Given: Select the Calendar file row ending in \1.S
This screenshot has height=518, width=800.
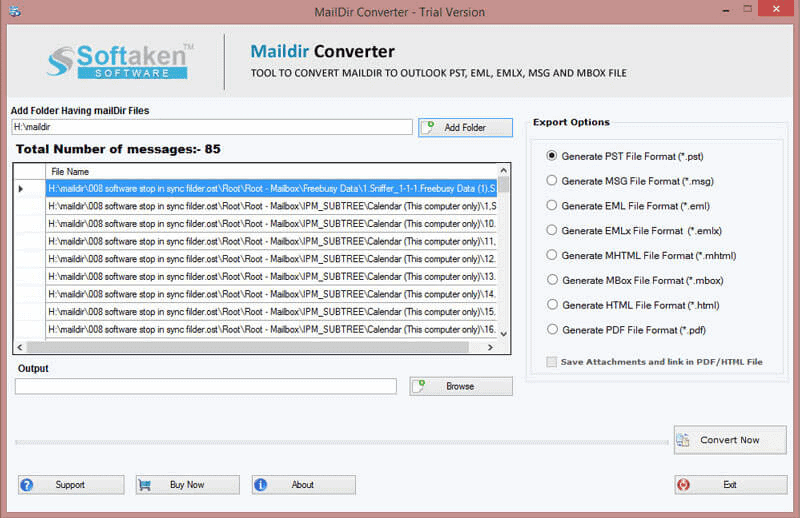Looking at the screenshot, I should coord(271,206).
